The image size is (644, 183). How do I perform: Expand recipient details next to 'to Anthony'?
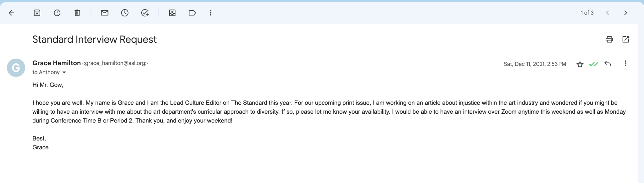(64, 72)
